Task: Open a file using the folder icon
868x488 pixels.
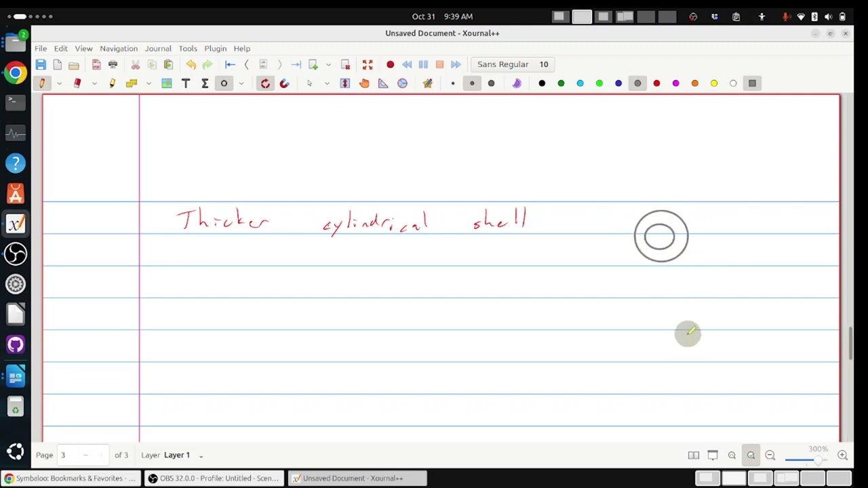Action: pos(74,64)
